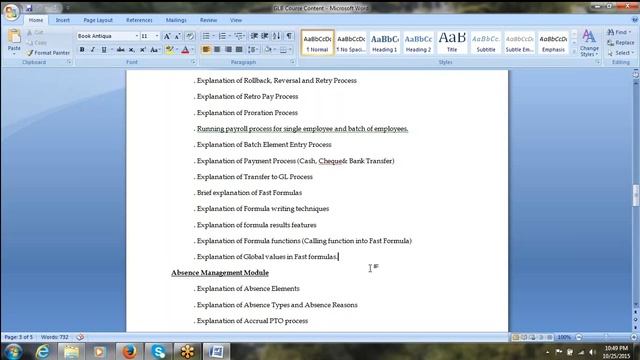Toggle Bold formatting

point(82,50)
